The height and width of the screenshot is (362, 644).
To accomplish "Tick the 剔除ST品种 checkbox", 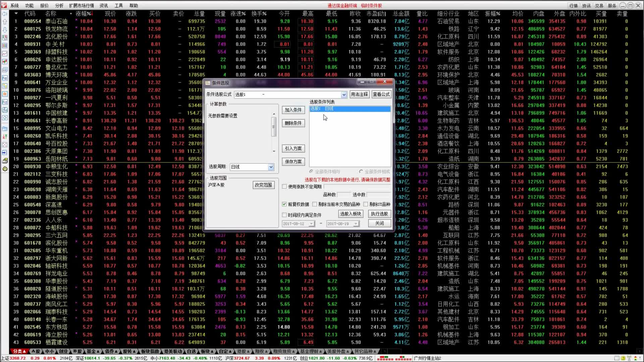I will tap(366, 204).
